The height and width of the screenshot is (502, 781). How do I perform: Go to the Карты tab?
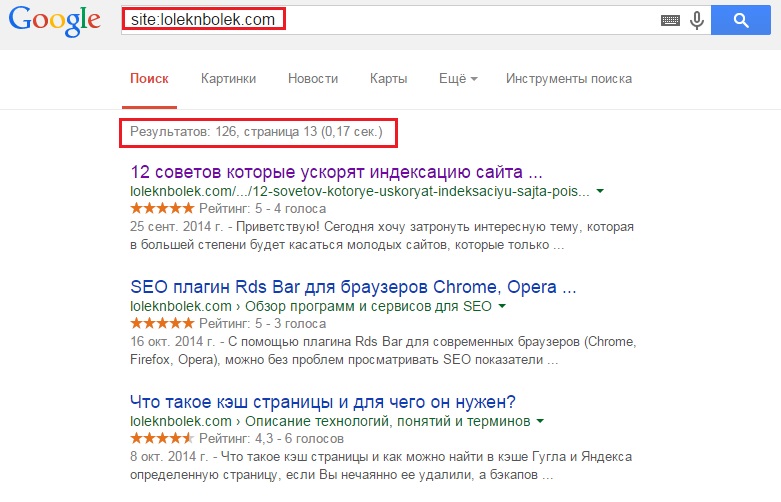389,79
